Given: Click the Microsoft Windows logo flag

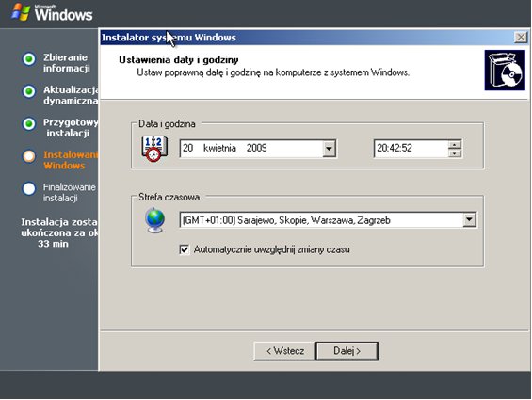Looking at the screenshot, I should [x=21, y=12].
